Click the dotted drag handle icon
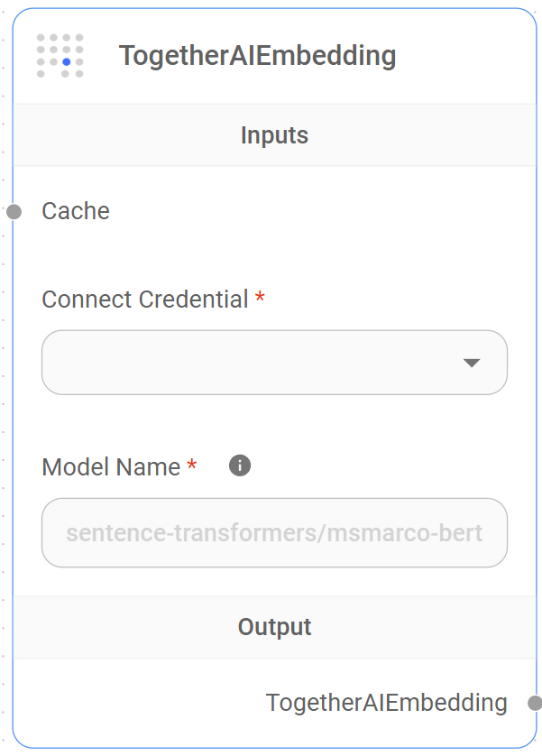The image size is (542, 756). [x=60, y=55]
